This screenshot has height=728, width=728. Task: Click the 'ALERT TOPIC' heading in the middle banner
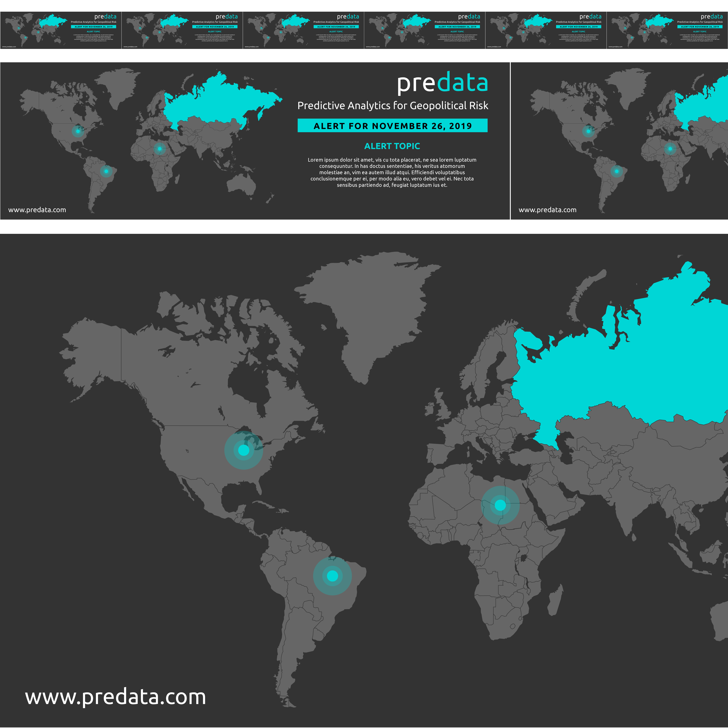pos(392,146)
